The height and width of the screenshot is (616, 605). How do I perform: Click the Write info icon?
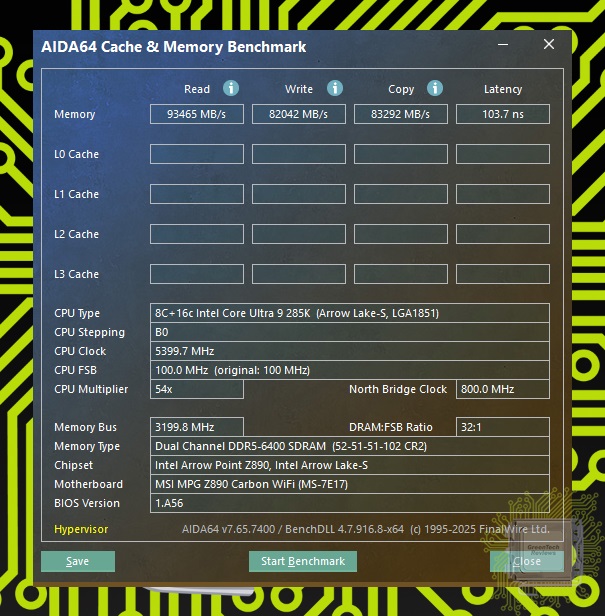335,88
